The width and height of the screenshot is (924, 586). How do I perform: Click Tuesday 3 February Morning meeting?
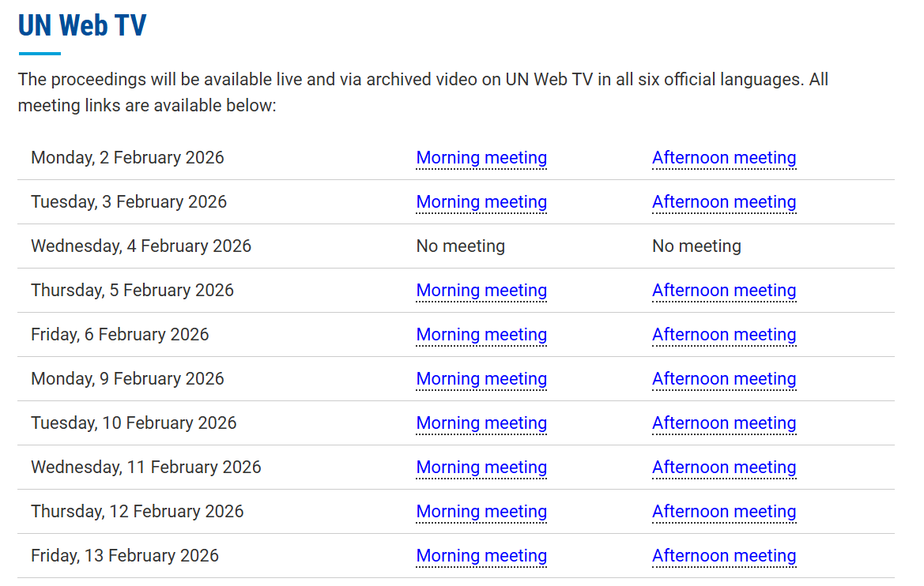[x=481, y=202]
